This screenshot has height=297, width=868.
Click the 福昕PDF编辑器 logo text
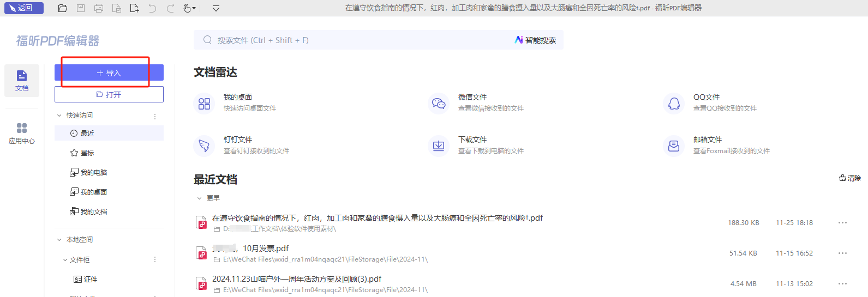pos(58,41)
